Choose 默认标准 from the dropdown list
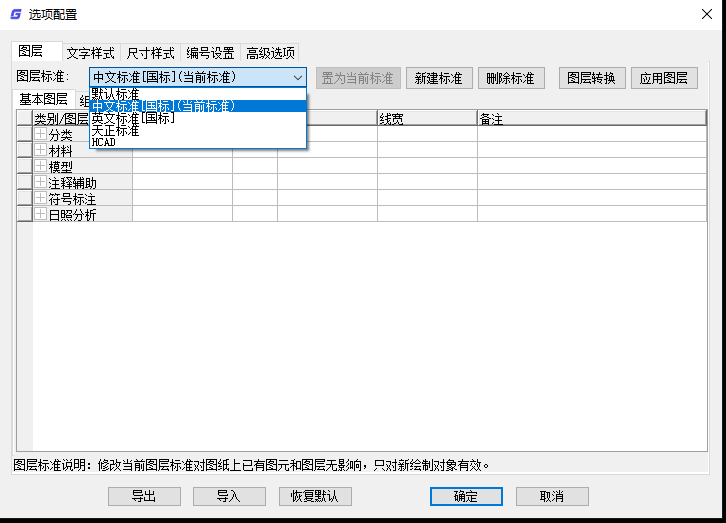This screenshot has width=726, height=523. coord(116,94)
